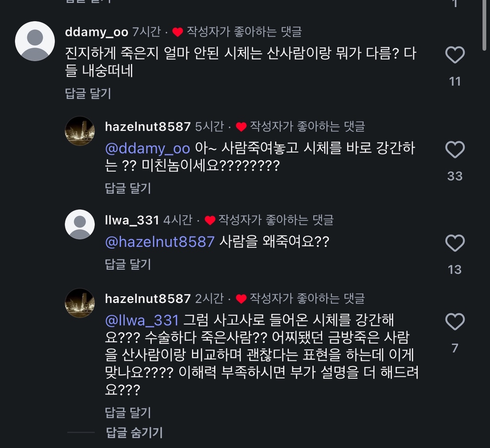Click red author-liked heart beside llwa_331
Screen dimensions: 490x448
(210, 220)
